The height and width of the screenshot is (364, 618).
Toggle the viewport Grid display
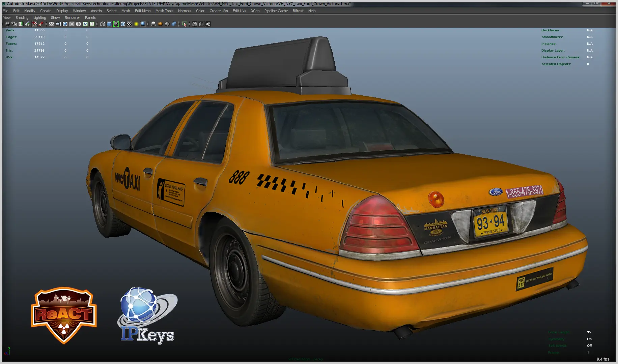[x=52, y=24]
